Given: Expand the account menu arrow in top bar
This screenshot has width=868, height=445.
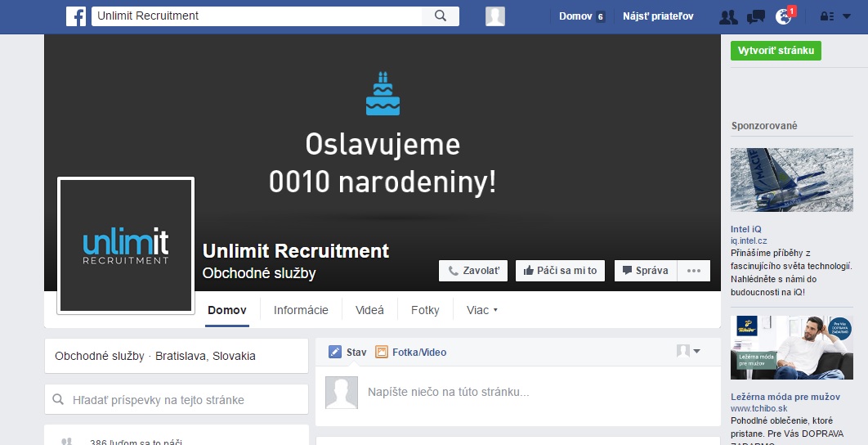Looking at the screenshot, I should click(846, 16).
